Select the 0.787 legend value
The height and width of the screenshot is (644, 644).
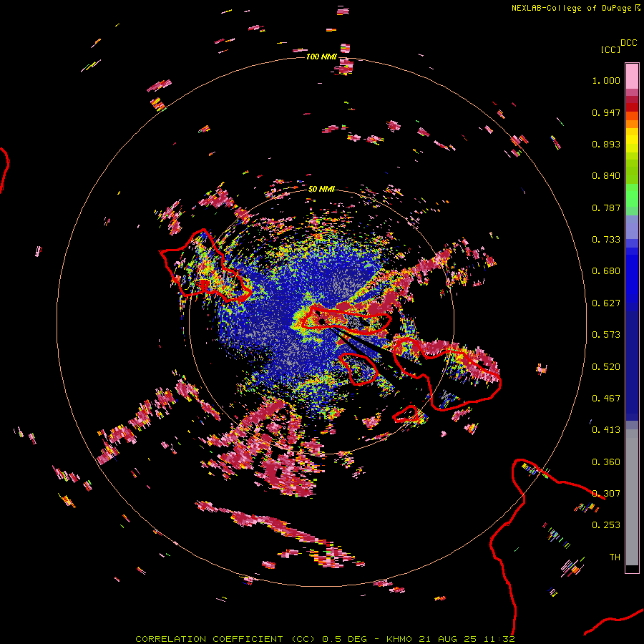(x=606, y=208)
